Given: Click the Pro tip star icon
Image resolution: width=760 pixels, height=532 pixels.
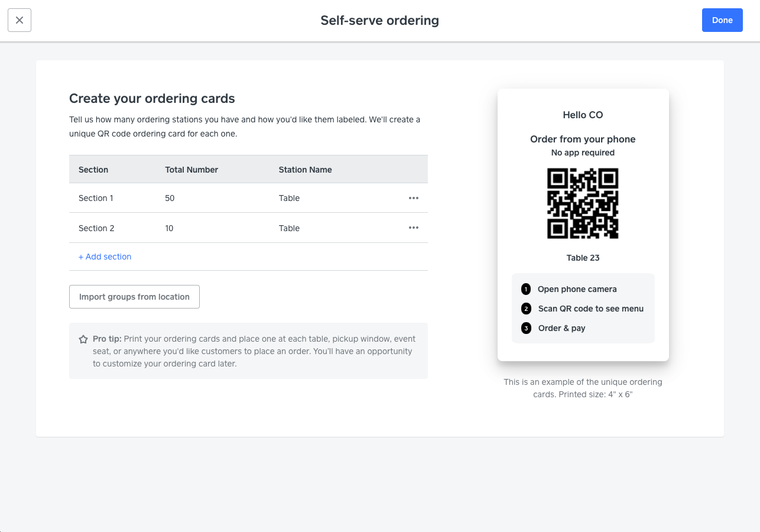Looking at the screenshot, I should (83, 339).
